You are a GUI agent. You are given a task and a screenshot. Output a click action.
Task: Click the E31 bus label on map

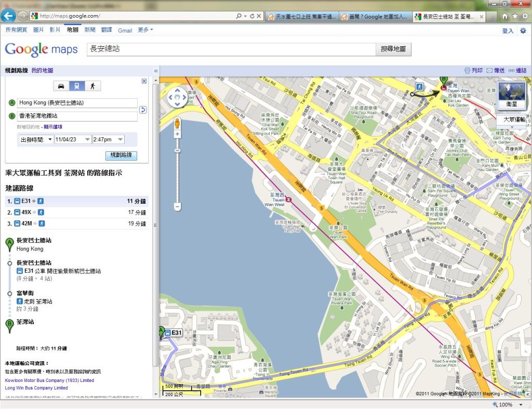(174, 333)
